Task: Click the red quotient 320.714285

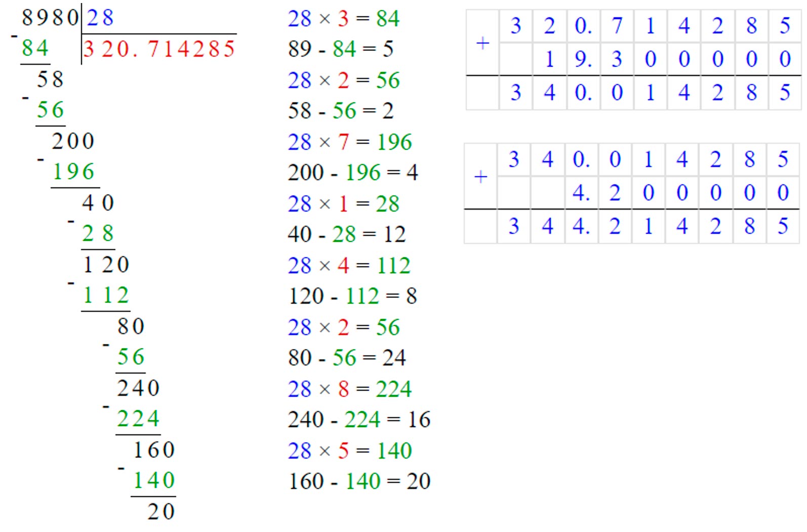Action: point(159,49)
